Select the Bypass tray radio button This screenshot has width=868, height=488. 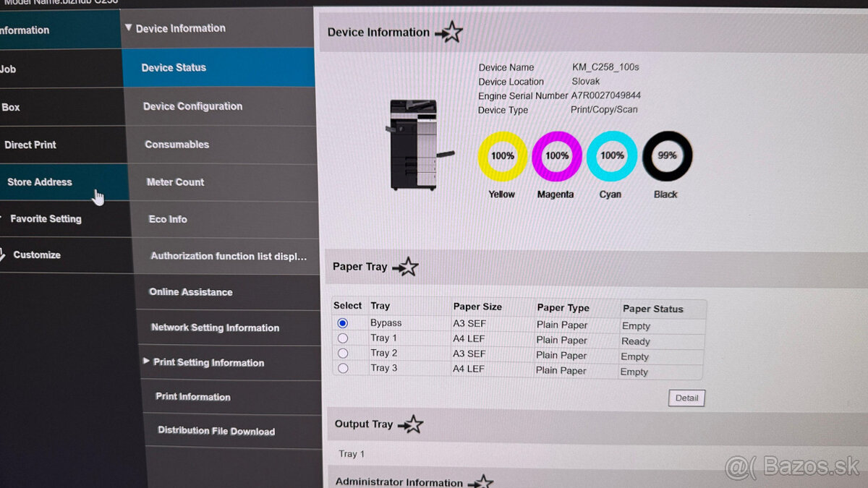coord(343,323)
